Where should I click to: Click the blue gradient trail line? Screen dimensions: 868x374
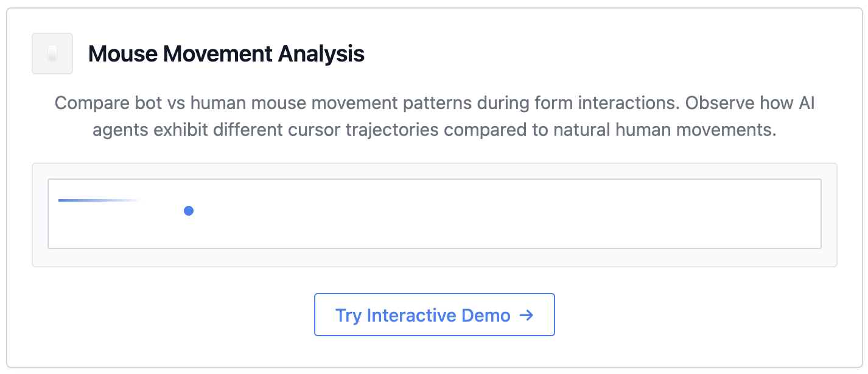coord(91,200)
